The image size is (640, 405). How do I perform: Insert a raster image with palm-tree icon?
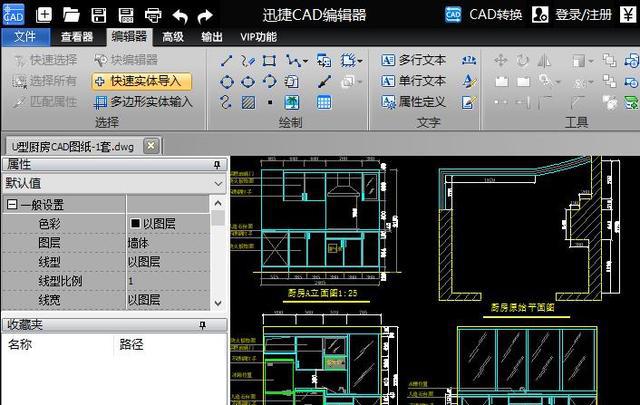click(x=291, y=102)
